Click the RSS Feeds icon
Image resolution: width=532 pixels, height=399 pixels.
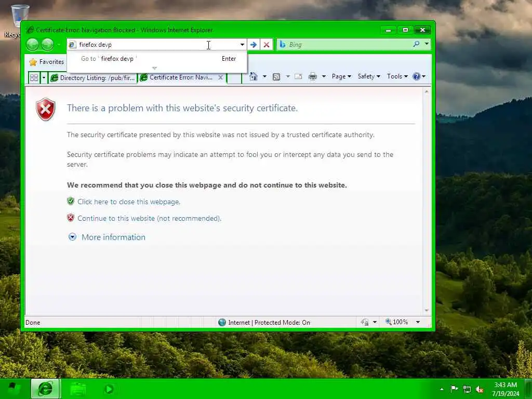point(276,77)
